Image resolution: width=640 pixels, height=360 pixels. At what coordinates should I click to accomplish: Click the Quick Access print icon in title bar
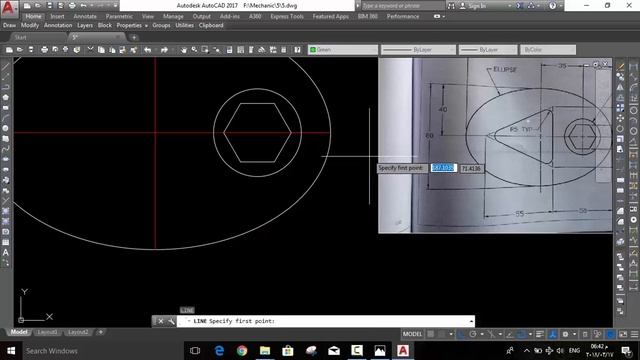(x=72, y=6)
